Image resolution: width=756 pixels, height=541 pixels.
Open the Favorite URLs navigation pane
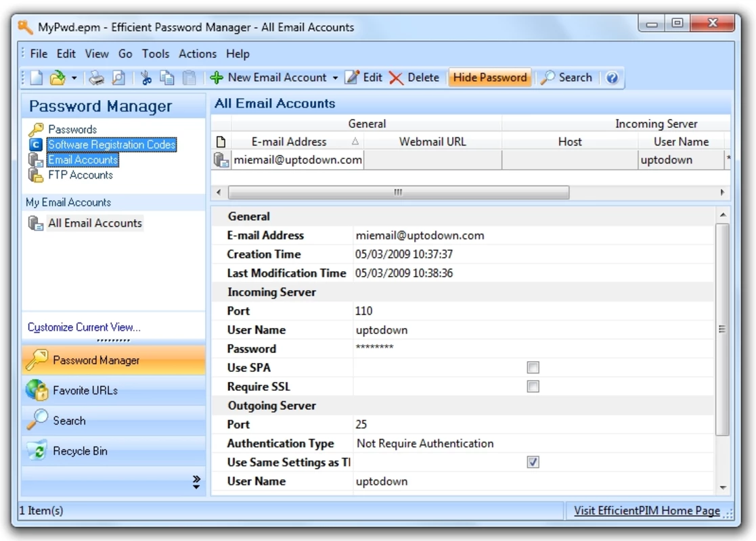114,390
